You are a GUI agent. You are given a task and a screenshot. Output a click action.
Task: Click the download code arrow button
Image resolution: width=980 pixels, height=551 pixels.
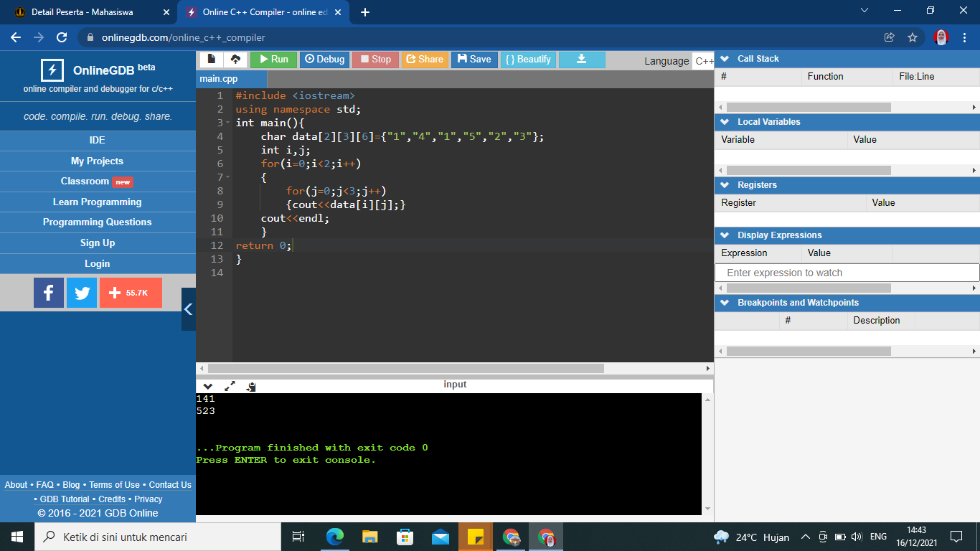(x=582, y=60)
